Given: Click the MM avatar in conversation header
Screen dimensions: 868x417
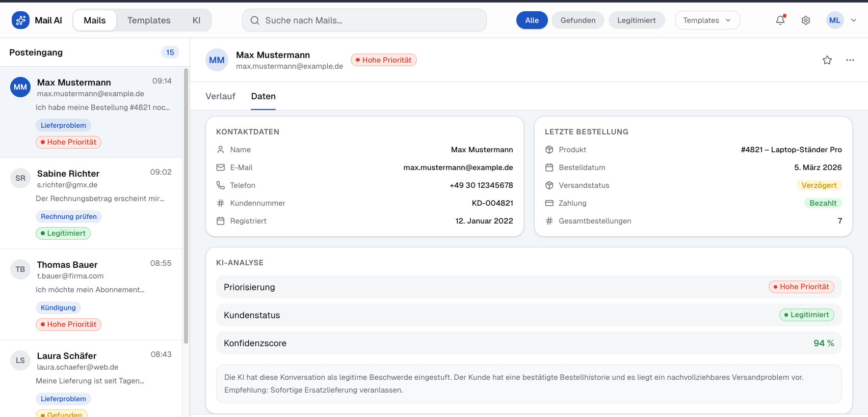Looking at the screenshot, I should click(217, 60).
